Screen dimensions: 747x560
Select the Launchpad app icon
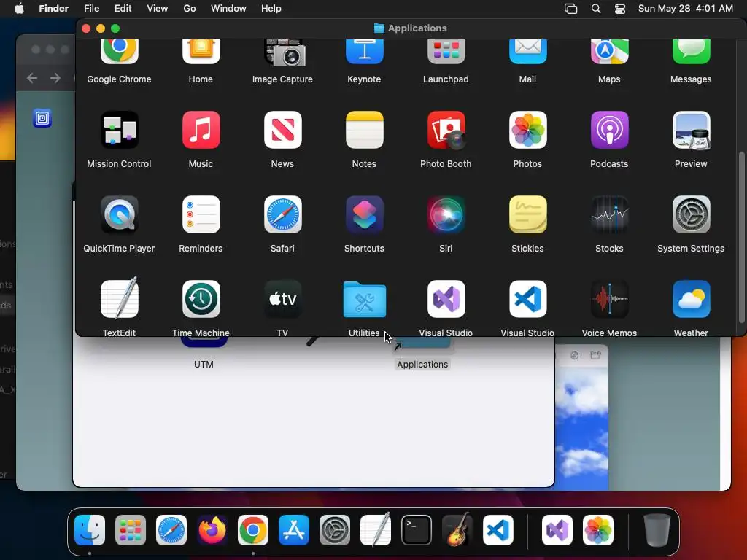click(x=446, y=52)
